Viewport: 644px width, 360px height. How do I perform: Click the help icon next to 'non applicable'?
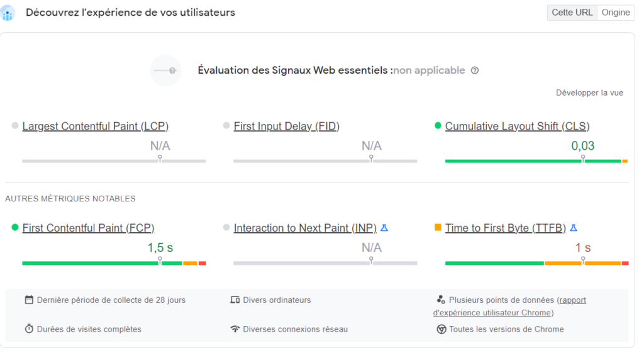click(475, 70)
